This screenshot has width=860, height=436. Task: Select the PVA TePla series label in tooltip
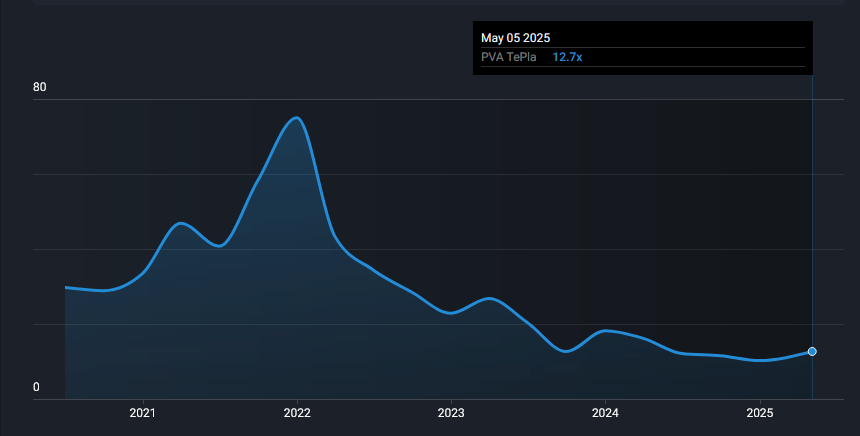point(509,57)
